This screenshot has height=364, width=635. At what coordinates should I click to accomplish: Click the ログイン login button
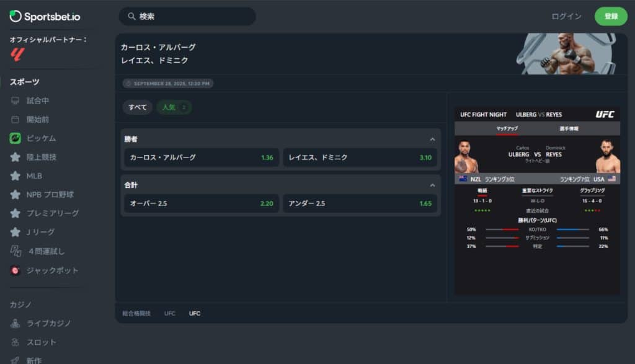pyautogui.click(x=566, y=17)
